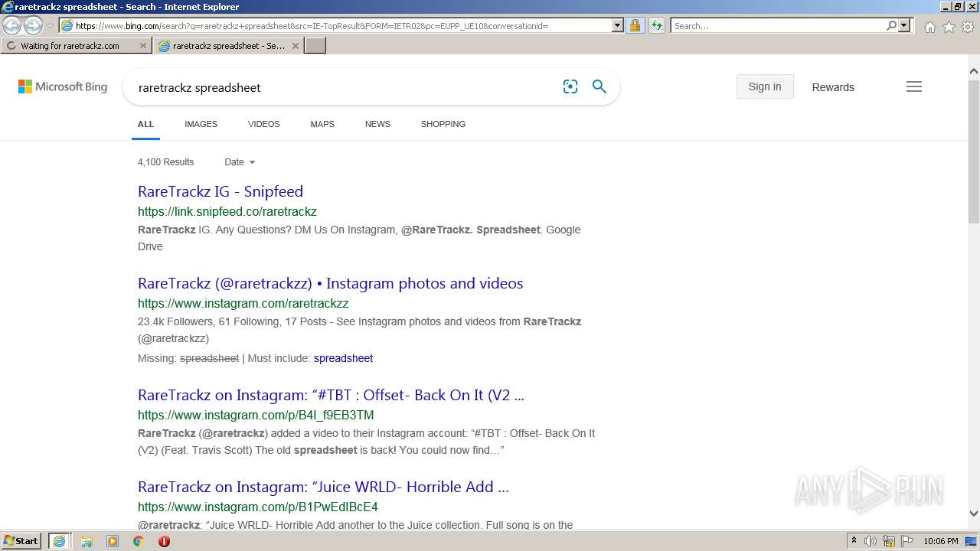The width and height of the screenshot is (980, 551).
Task: Click the 10:06 PM taskbar clock
Action: click(940, 541)
